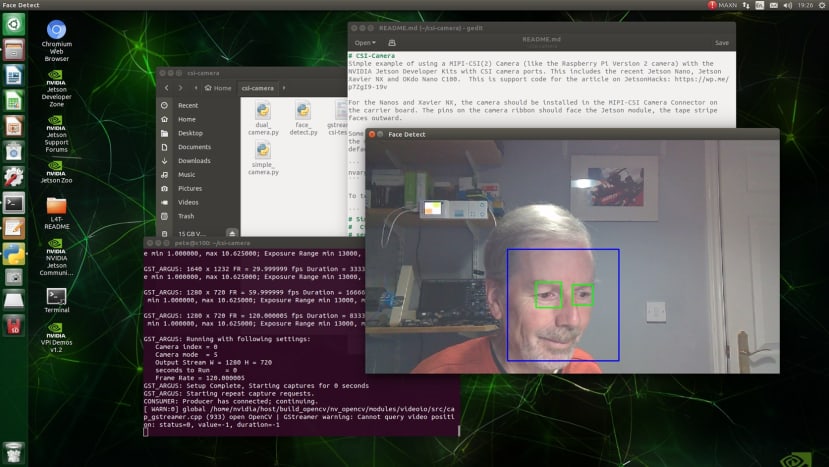Open the NVIDIA Jetson Community desktop shortcut
Screen dimensions: 829x467
pyautogui.click(x=57, y=257)
